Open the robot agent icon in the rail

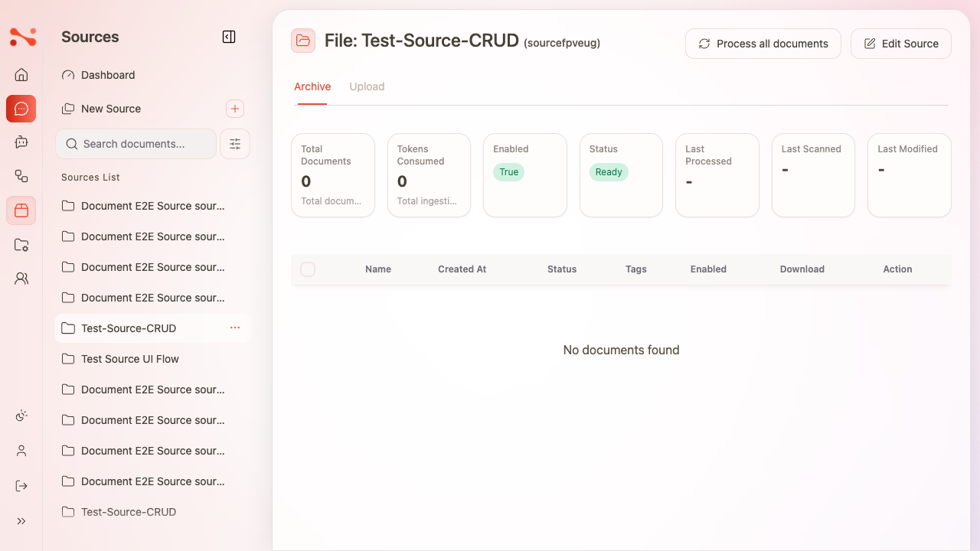(21, 142)
